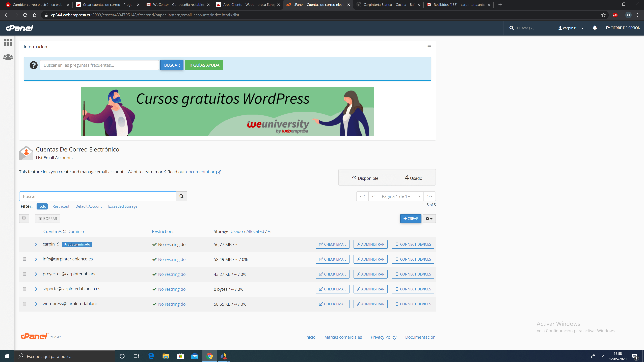Screen dimensions: 644x362
Task: Open the Mail app from the taskbar
Action: pos(195,356)
